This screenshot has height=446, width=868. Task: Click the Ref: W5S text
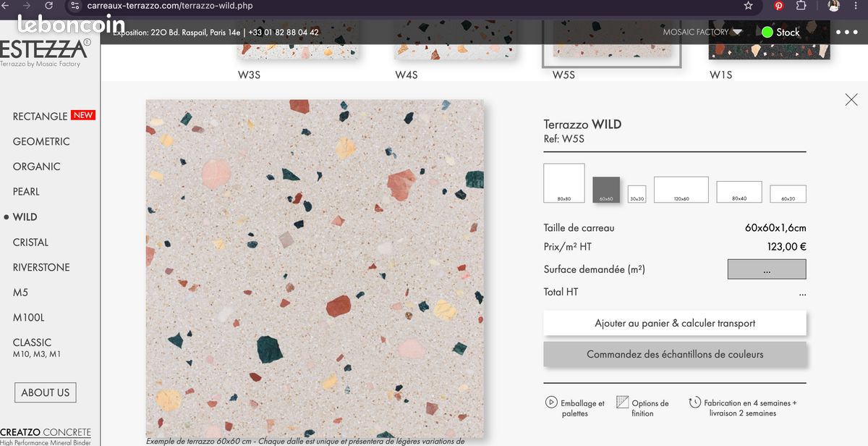[564, 139]
